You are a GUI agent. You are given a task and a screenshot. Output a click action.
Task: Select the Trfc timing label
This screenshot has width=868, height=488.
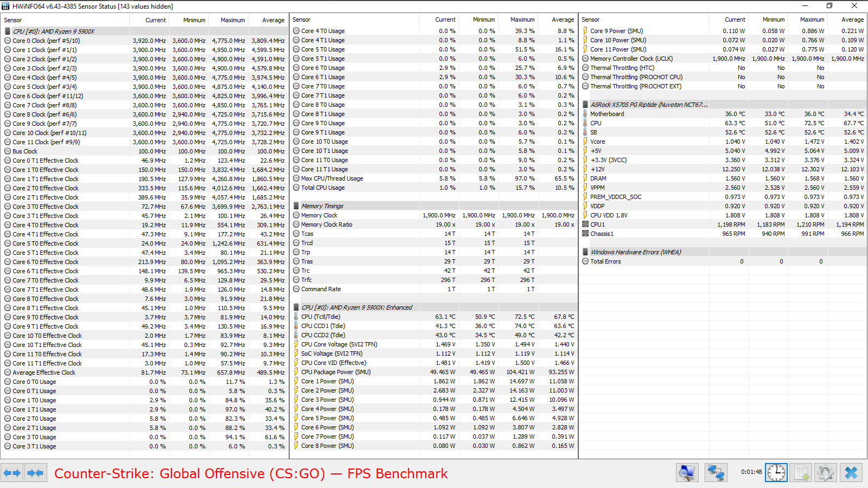pyautogui.click(x=307, y=280)
